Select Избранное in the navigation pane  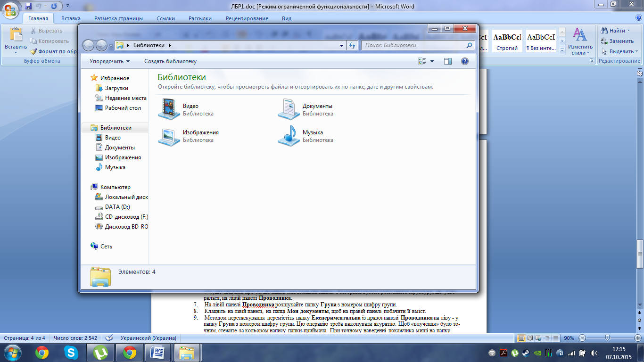pyautogui.click(x=110, y=78)
